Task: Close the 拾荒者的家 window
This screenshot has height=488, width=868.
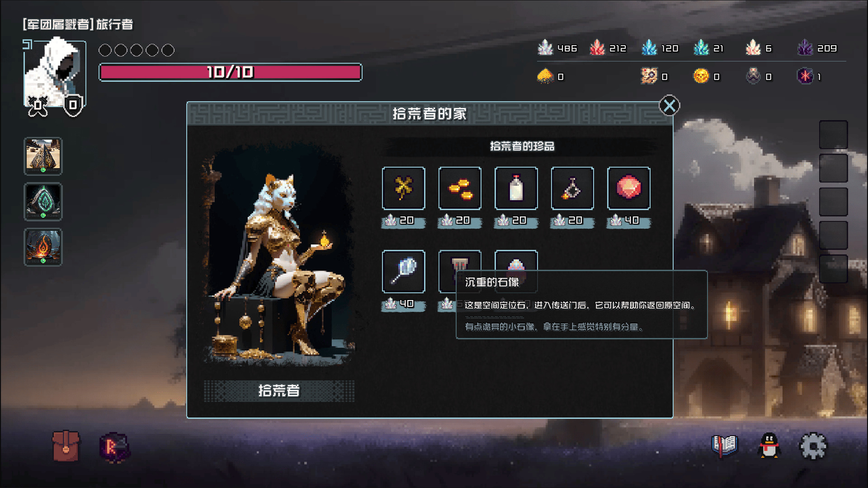Action: 669,106
